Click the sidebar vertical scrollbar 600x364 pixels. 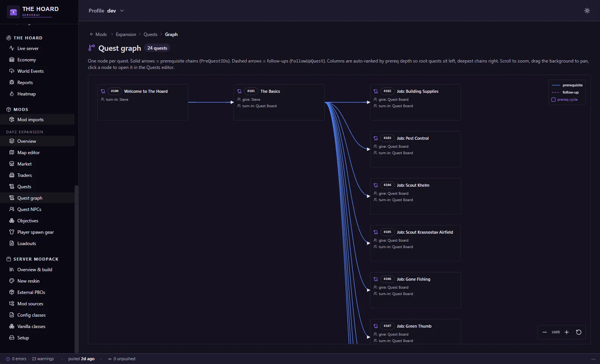tap(77, 269)
